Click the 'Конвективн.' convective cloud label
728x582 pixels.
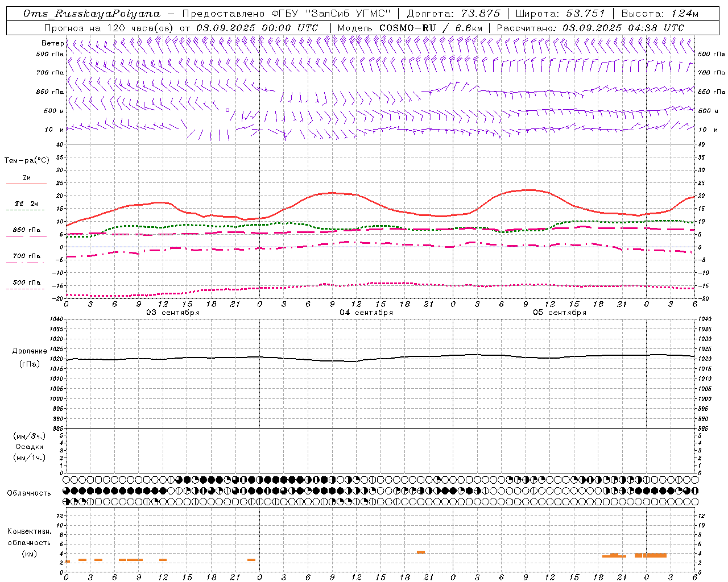point(30,531)
